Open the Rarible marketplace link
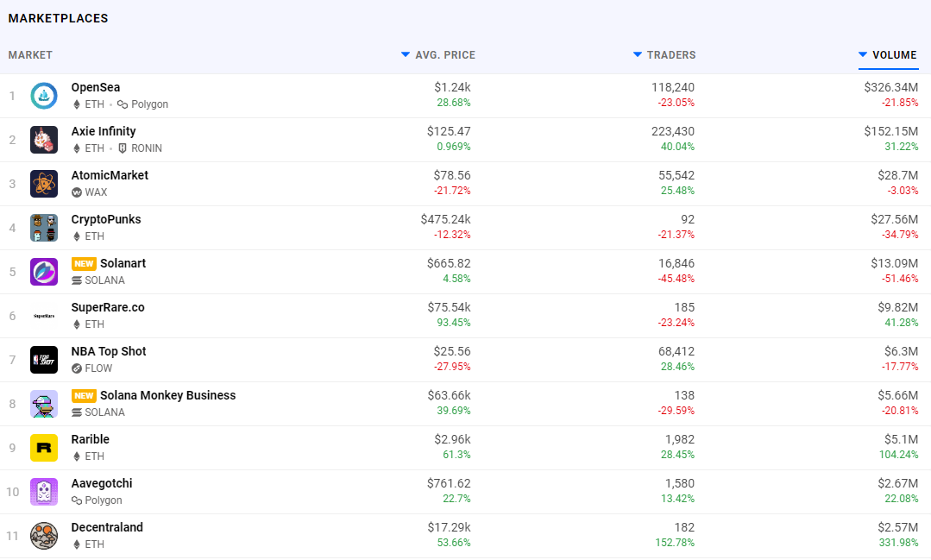931x560 pixels. [x=91, y=439]
